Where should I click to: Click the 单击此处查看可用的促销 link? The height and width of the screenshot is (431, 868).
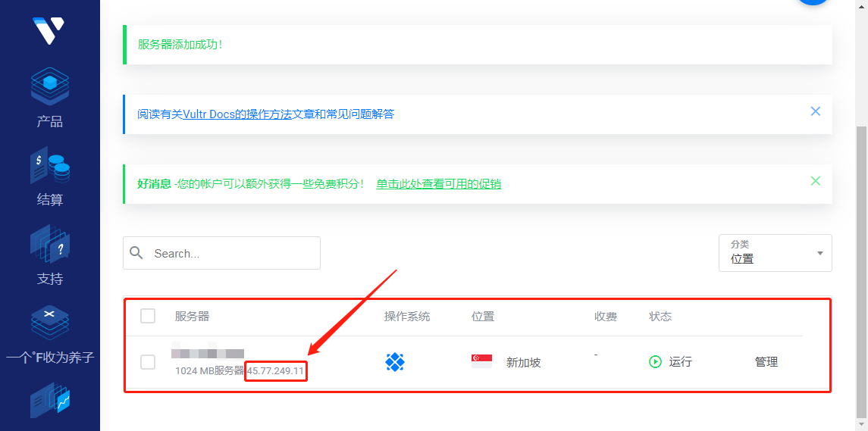click(x=438, y=184)
